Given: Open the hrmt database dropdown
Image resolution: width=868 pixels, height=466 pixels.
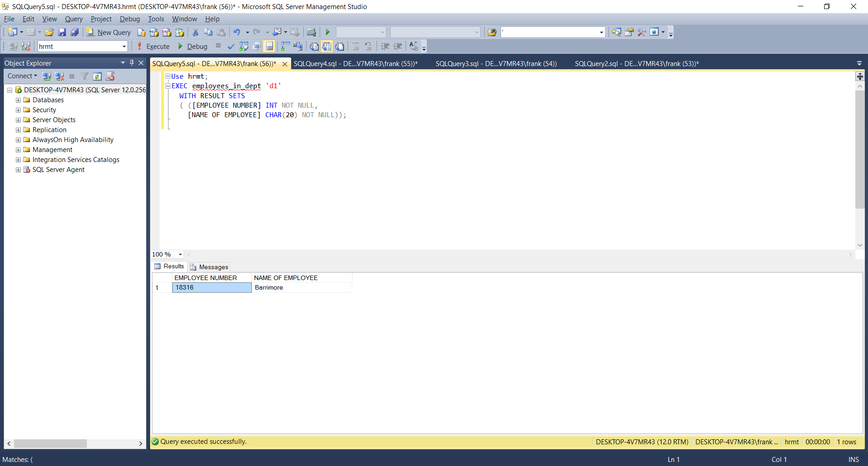Looking at the screenshot, I should [124, 46].
